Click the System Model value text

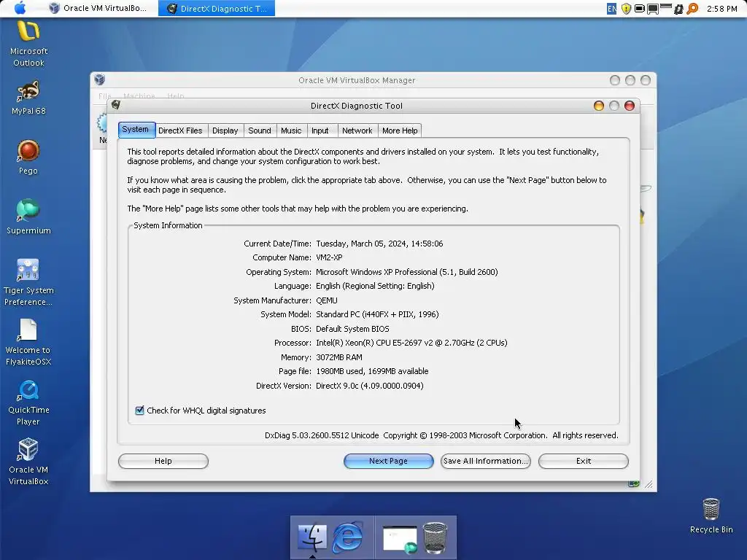377,314
